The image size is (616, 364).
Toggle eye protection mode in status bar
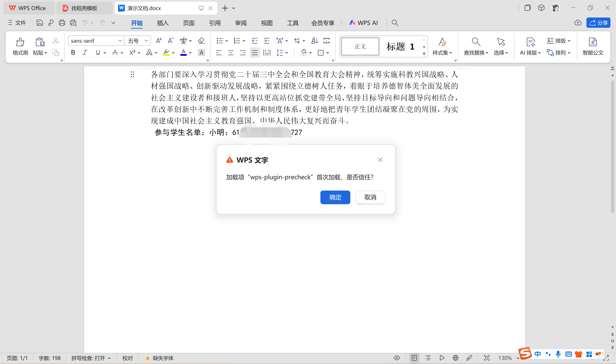coord(397,358)
